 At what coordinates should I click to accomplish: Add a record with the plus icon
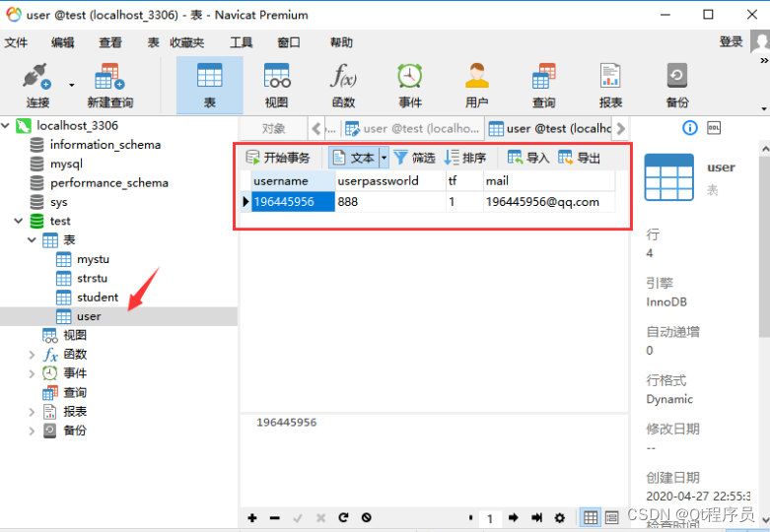[x=252, y=518]
